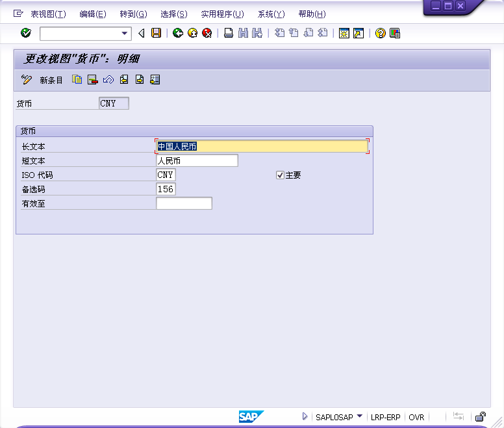Click the empty 有效至 date field

pos(184,203)
